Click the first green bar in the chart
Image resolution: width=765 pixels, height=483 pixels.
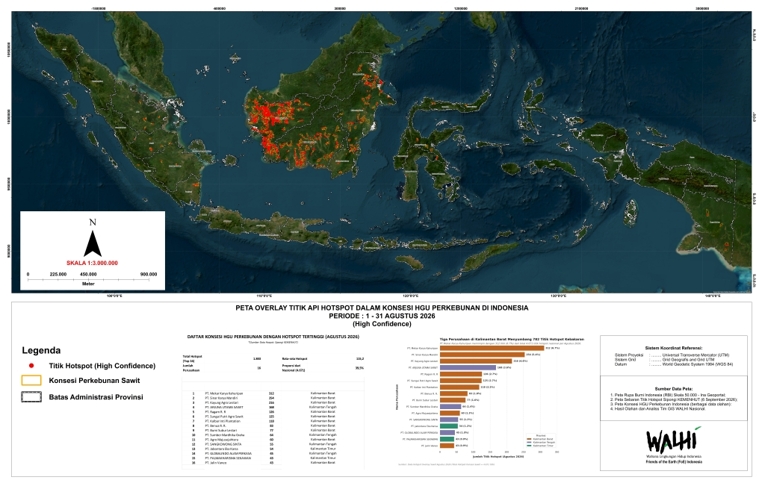[449, 426]
